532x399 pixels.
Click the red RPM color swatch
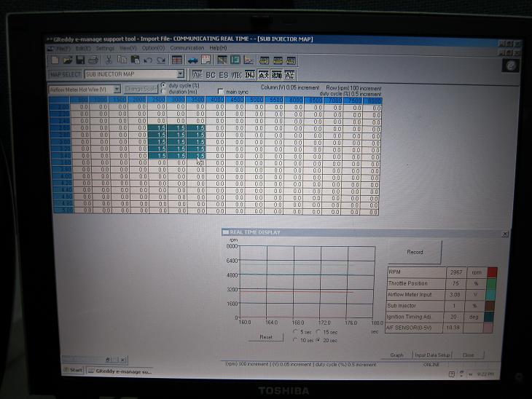[x=493, y=272]
